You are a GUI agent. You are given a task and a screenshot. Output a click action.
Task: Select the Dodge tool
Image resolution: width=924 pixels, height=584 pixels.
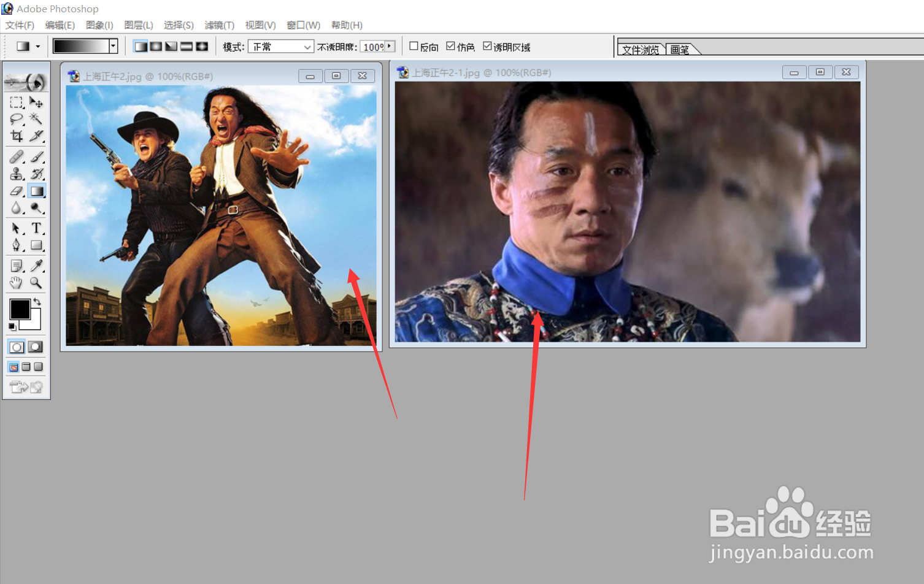tap(36, 208)
